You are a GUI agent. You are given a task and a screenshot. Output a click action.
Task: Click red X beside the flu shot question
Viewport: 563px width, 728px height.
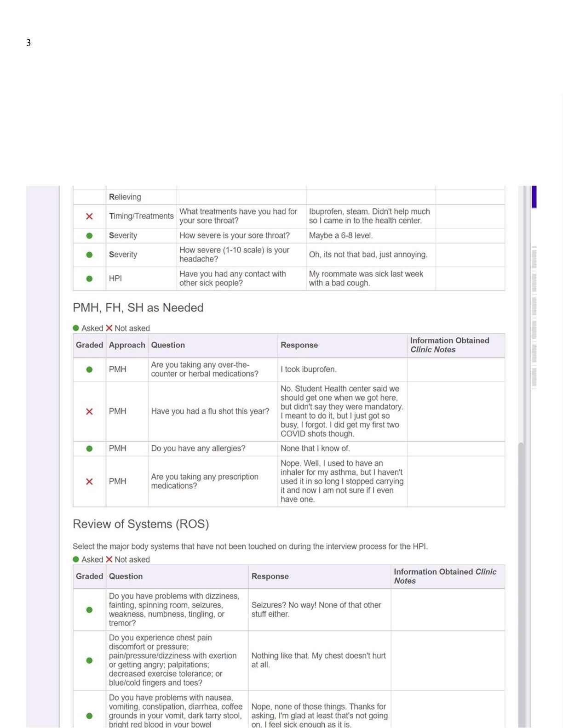click(x=89, y=411)
